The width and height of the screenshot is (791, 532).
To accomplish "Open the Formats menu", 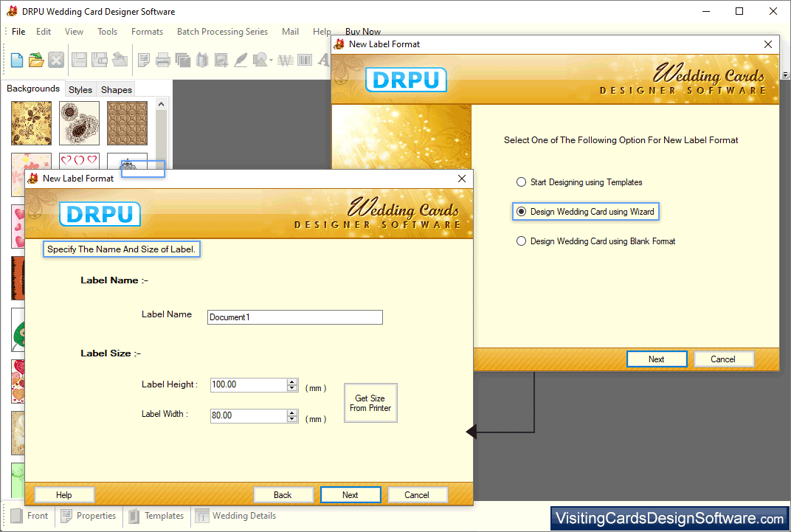I will [148, 31].
